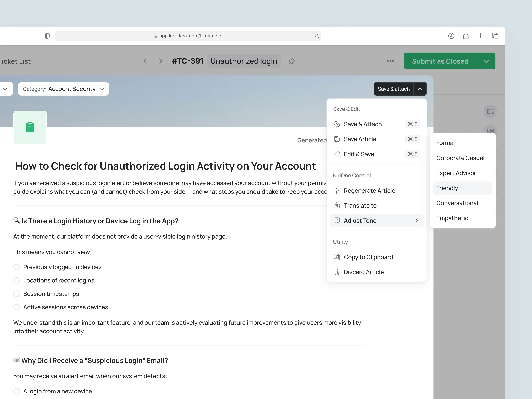Go to previous ticket arrow

tap(145, 61)
